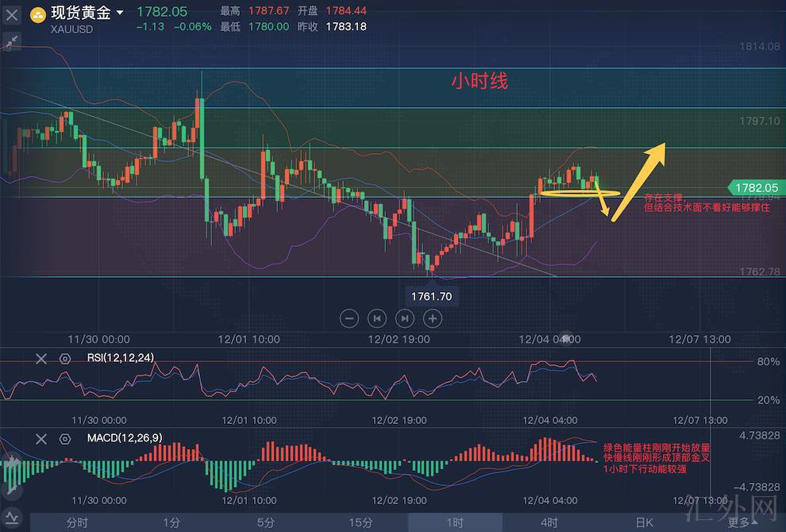Open MACD indicator settings gear
Screen dimensions: 786x532
[65, 438]
